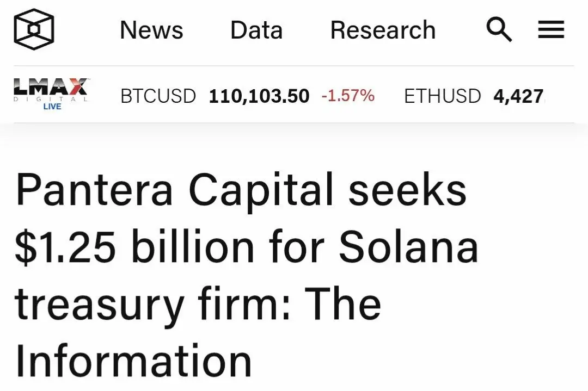Select the 110,103.50 Bitcoin price

coord(259,96)
